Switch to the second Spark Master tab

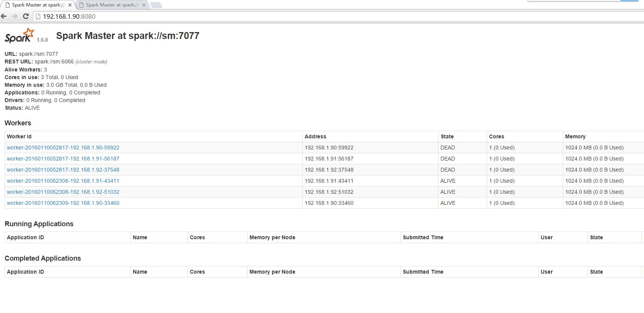point(112,5)
